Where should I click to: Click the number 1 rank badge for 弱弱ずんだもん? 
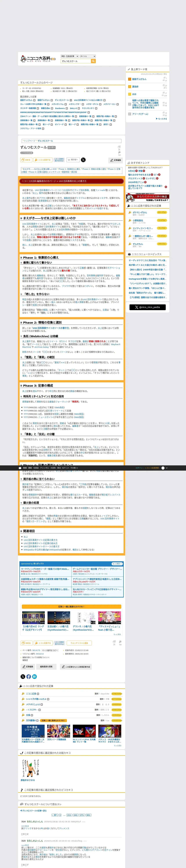[x=130, y=79]
